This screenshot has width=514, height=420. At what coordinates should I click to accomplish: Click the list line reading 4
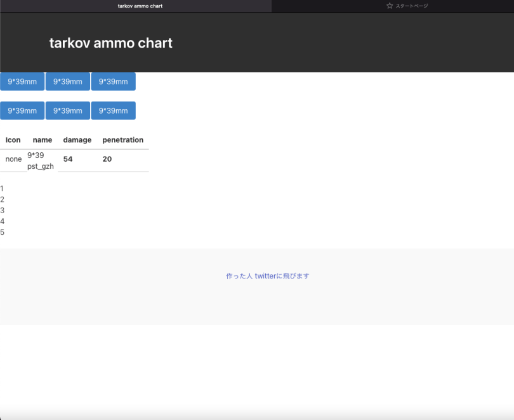pyautogui.click(x=3, y=221)
